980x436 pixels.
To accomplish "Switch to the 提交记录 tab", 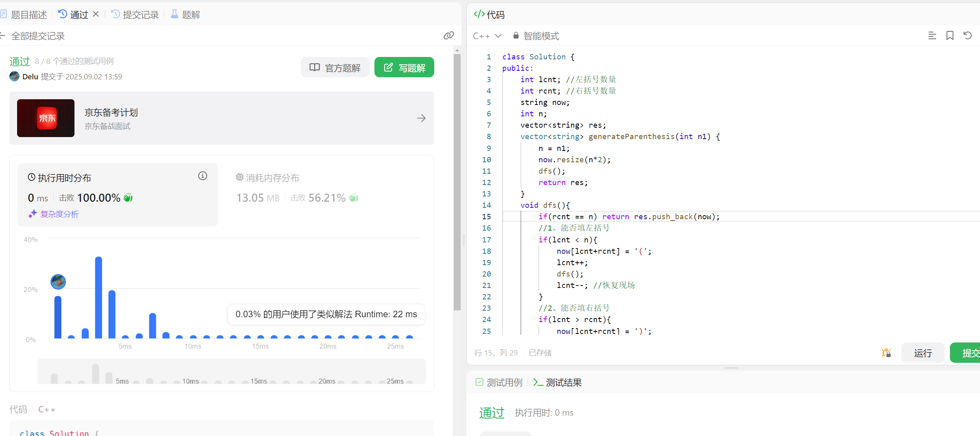I will (135, 15).
